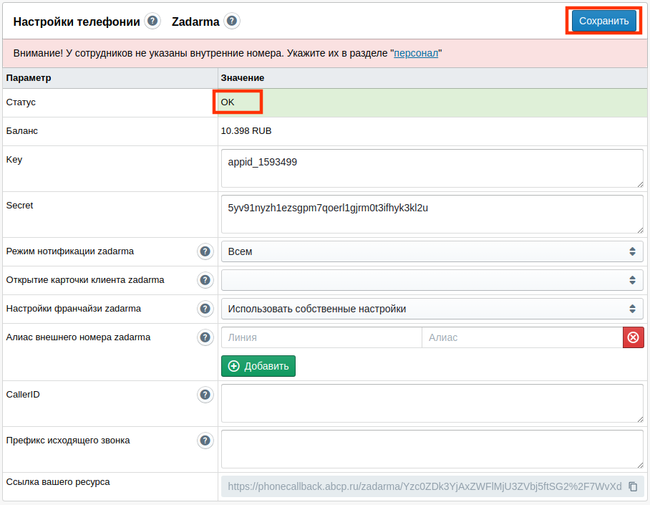Show help for Алиас внешнего номера zadarma
This screenshot has width=650, height=505.
click(x=205, y=337)
